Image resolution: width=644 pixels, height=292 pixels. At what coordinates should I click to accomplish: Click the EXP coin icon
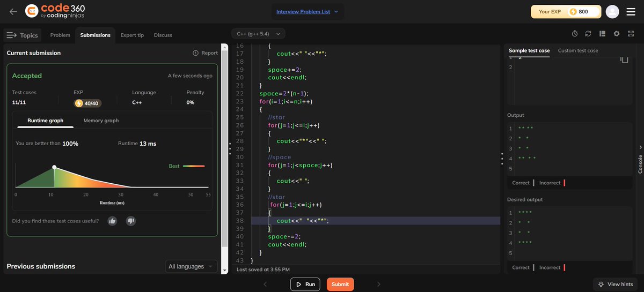[x=573, y=12]
